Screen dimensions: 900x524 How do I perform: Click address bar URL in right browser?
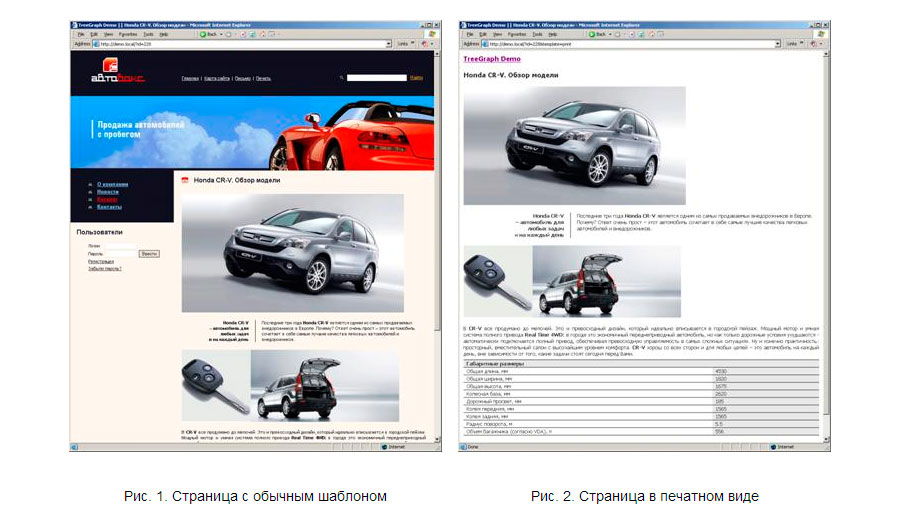point(530,44)
